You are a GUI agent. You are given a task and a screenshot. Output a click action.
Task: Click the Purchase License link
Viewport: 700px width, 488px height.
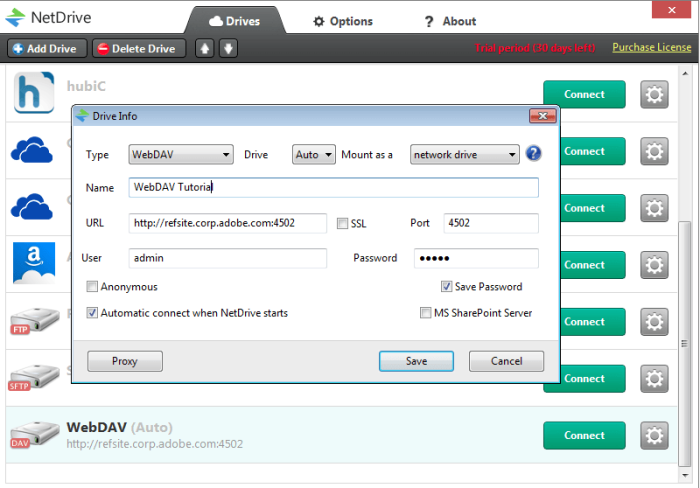651,47
